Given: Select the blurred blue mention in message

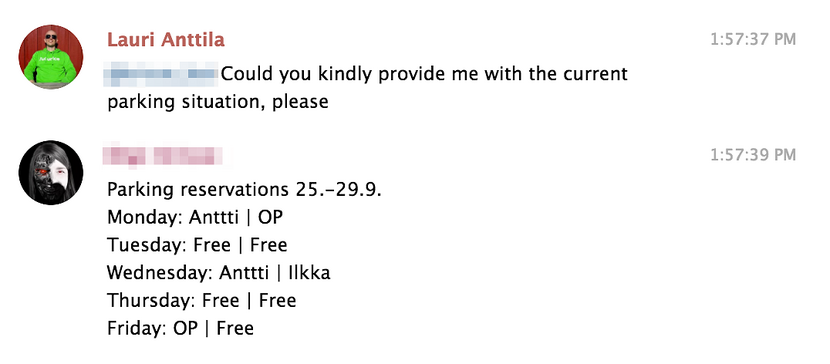Looking at the screenshot, I should point(161,74).
